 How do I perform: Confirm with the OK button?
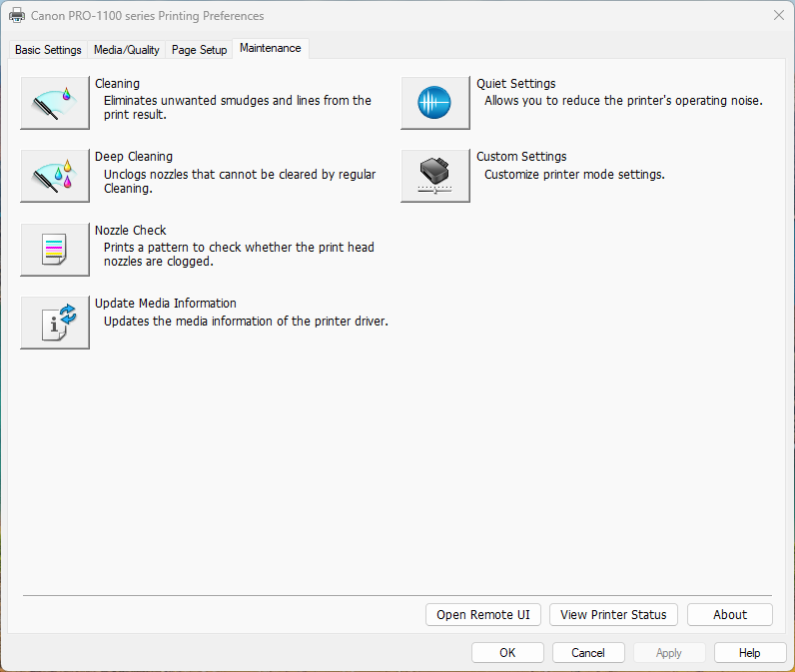[x=507, y=653]
